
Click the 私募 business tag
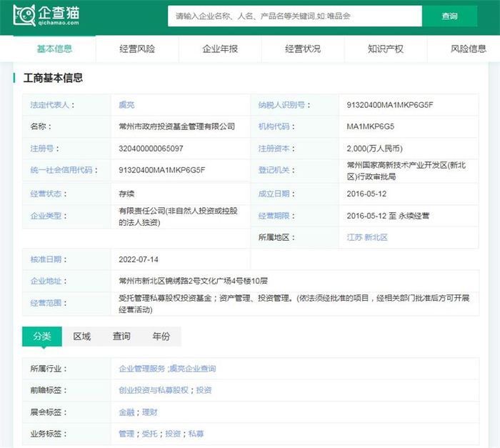tap(196, 434)
